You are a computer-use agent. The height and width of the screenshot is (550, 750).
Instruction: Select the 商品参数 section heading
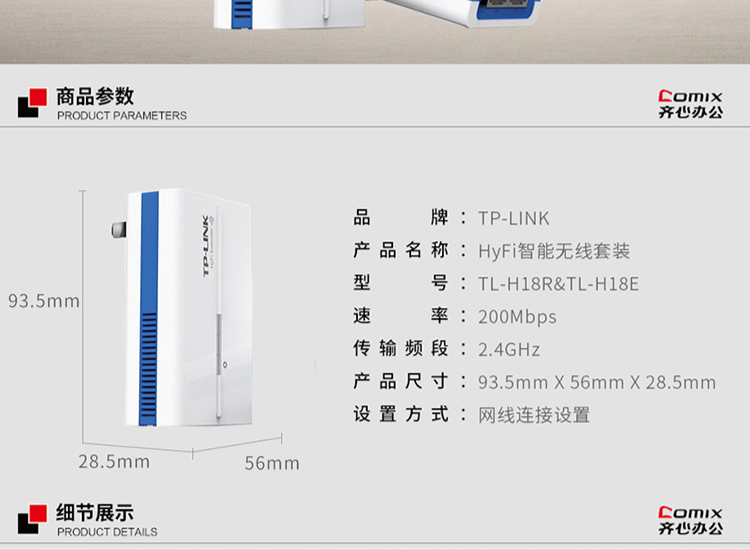[x=95, y=96]
